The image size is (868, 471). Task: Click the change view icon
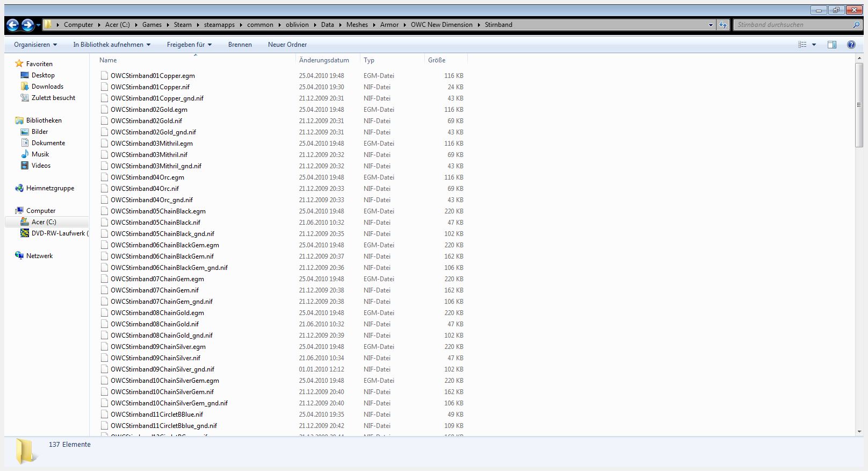(802, 45)
